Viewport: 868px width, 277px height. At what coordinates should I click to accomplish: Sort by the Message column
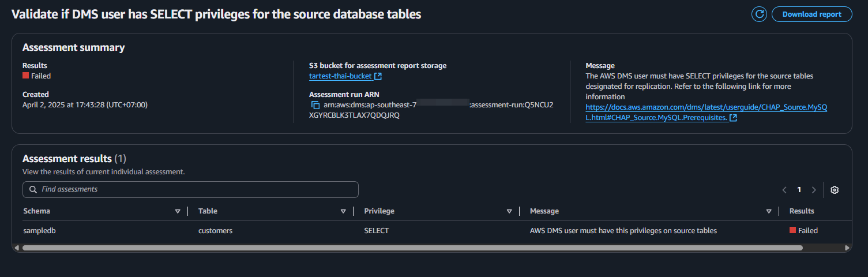tap(769, 211)
